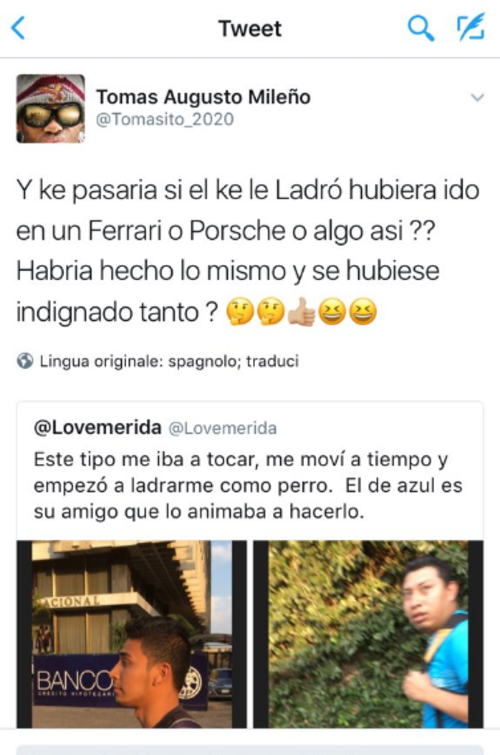Tap the thumbs up emoji

(302, 312)
